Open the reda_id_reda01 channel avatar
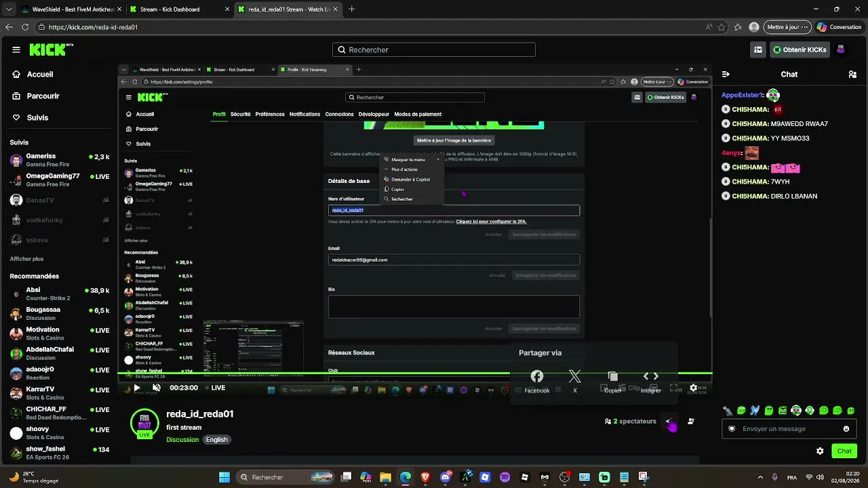The width and height of the screenshot is (868, 488). click(x=144, y=423)
